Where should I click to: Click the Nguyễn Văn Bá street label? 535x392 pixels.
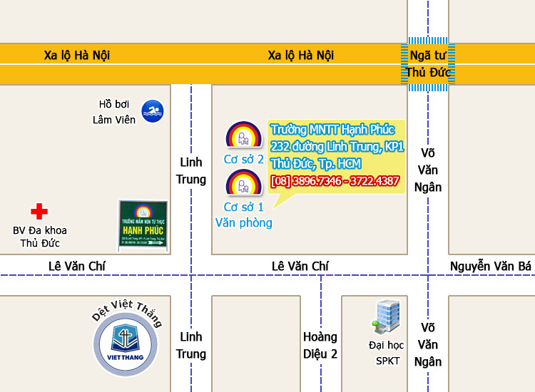point(491,267)
